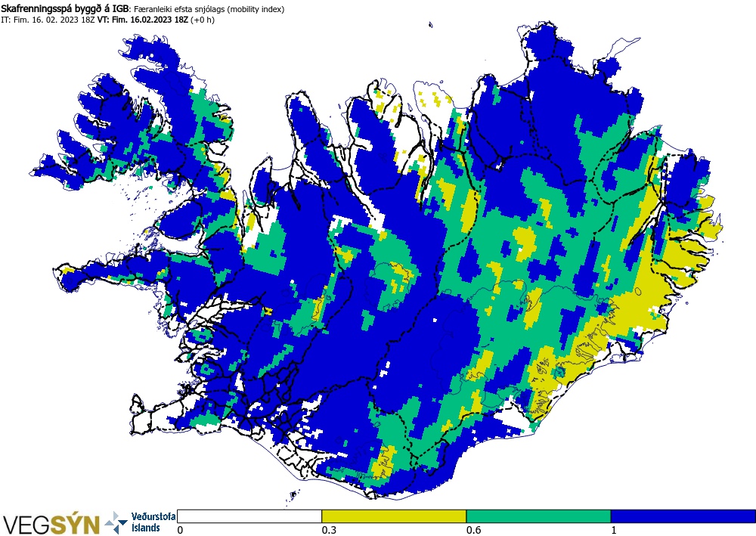Click the map title 'Skafrenningsspá byggð á IGB'
The width and height of the screenshot is (756, 536).
pyautogui.click(x=64, y=9)
